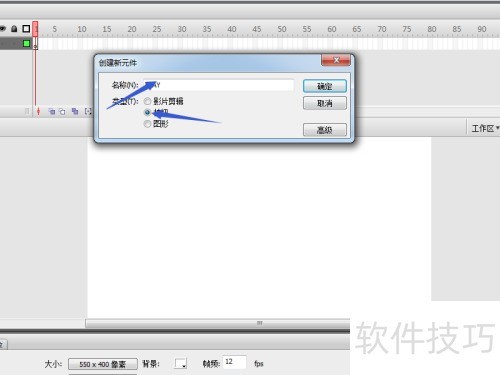Toggle visibility of all layers eye icon
500x375 pixels.
click(x=2, y=29)
